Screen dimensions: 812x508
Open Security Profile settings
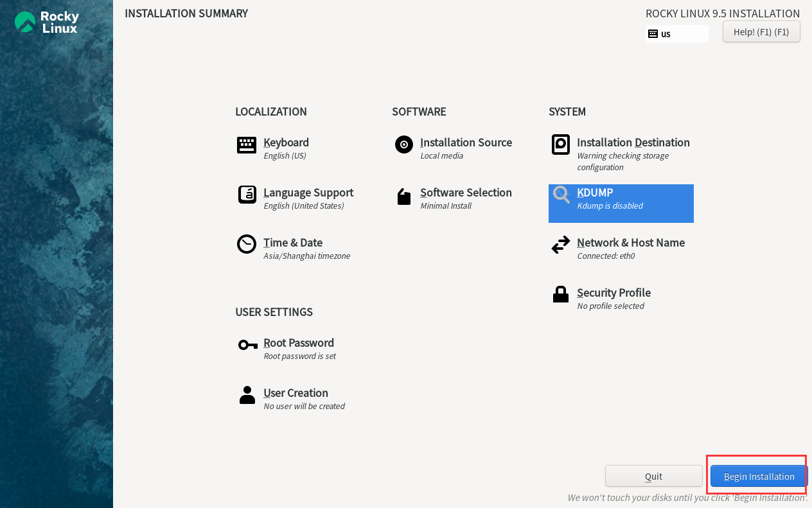click(613, 293)
